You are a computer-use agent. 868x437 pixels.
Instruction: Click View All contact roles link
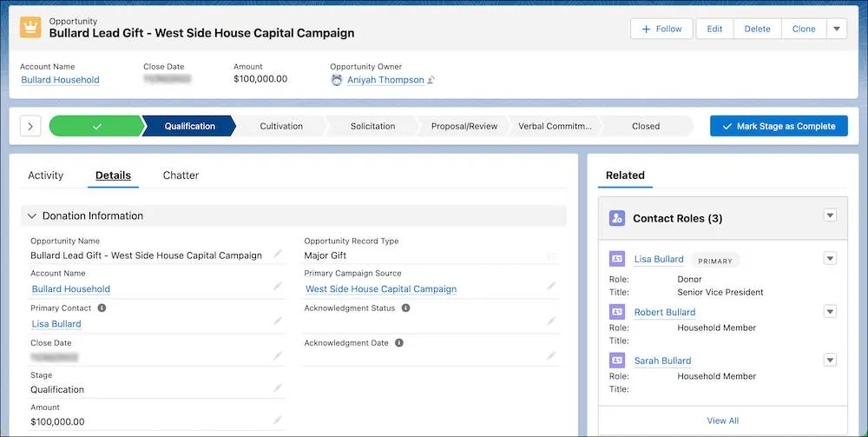coord(723,421)
